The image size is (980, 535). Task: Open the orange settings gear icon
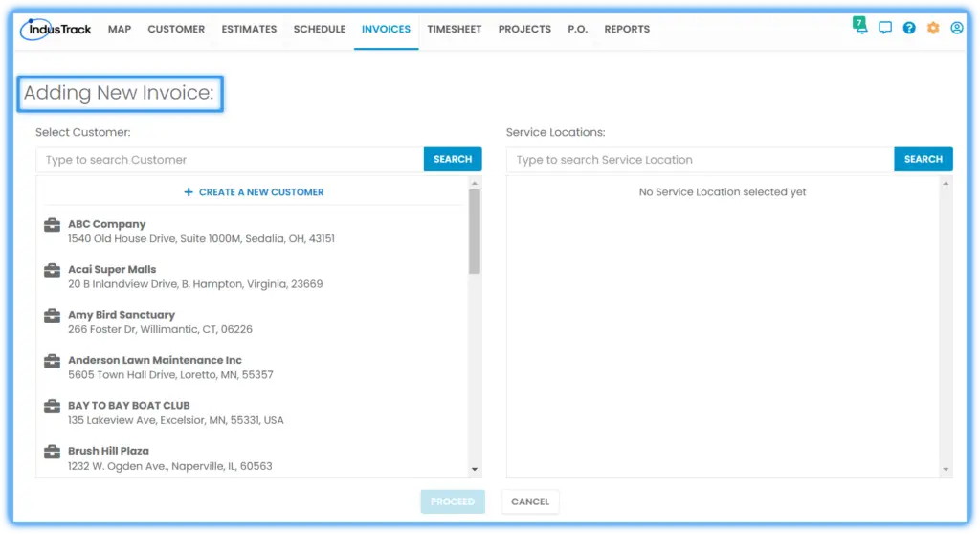pos(933,28)
